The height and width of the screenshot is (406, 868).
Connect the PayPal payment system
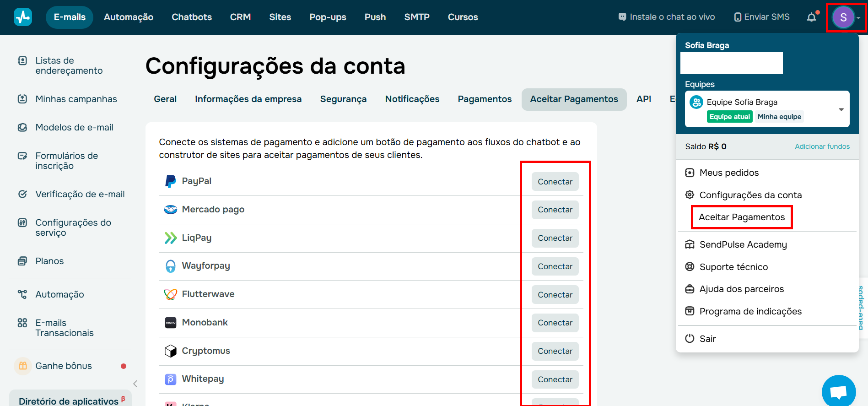(x=555, y=182)
